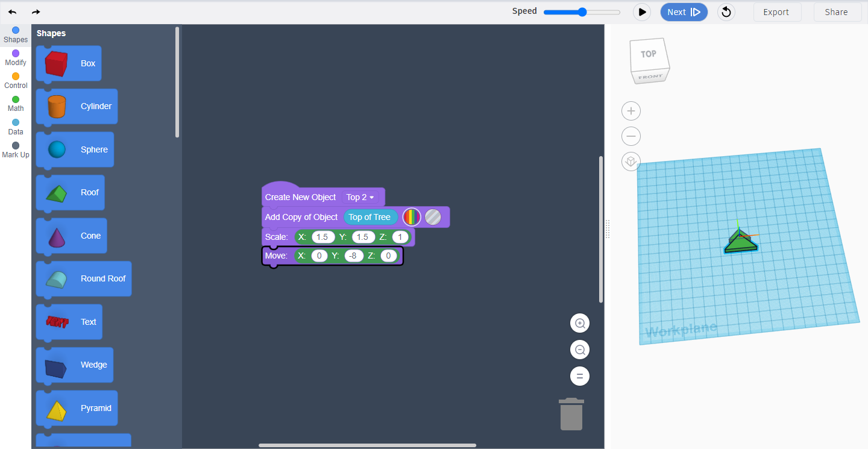The image size is (868, 449).
Task: Select the Sphere shape block
Action: (x=74, y=149)
